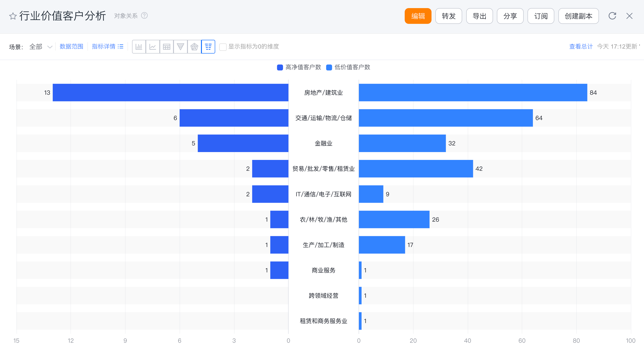Star the 行业价值客户分析 report as favorite
The height and width of the screenshot is (350, 644).
pyautogui.click(x=13, y=16)
